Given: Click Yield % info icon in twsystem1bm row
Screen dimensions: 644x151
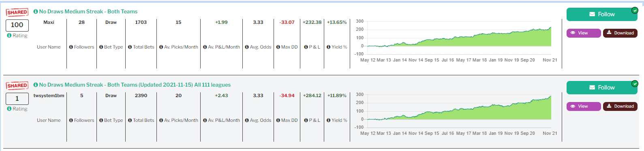Looking at the screenshot, I should click(x=329, y=120).
